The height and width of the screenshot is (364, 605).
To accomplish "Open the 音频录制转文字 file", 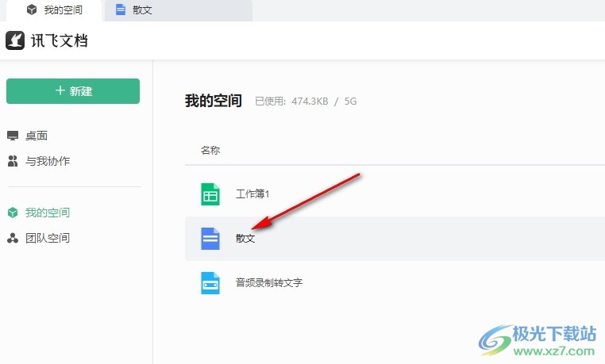I will pos(269,283).
